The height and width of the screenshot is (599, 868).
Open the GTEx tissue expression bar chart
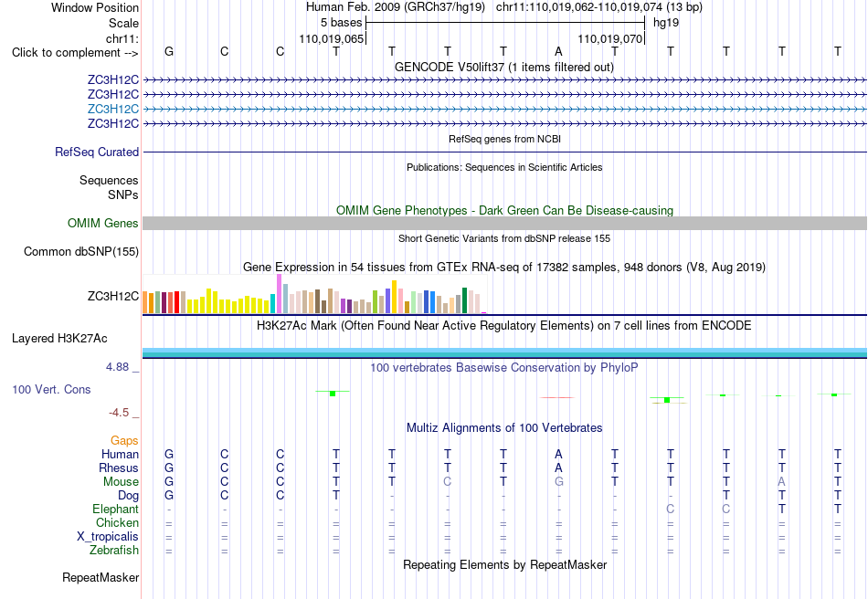tap(314, 294)
